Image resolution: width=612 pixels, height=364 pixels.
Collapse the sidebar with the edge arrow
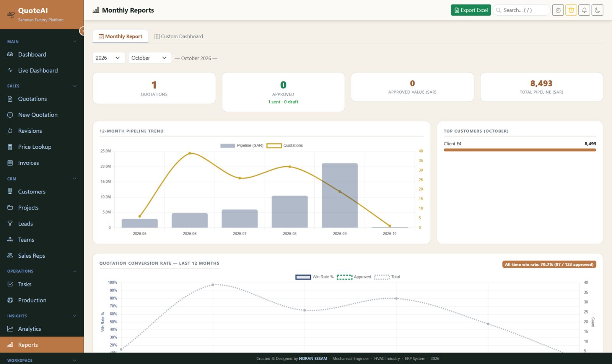click(x=82, y=31)
